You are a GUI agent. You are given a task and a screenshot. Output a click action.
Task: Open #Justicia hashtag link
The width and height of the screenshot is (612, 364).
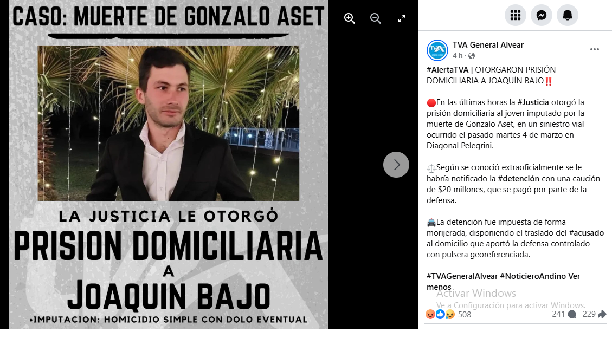(533, 102)
